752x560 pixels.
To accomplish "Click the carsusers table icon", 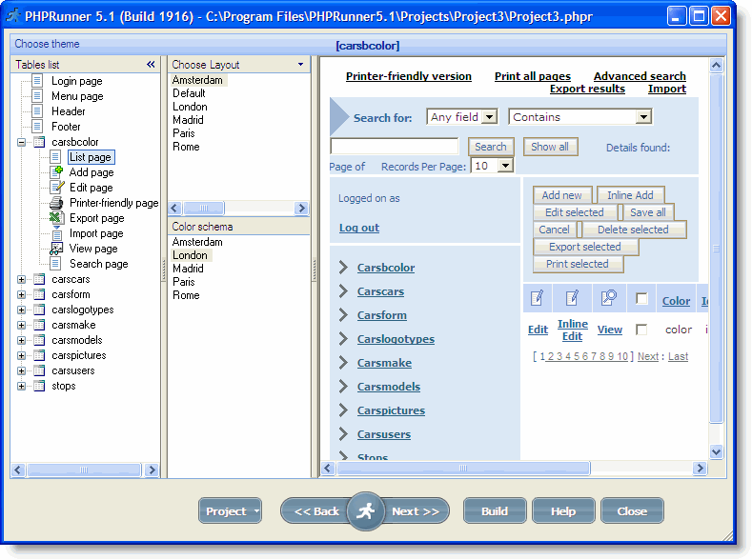I will pyautogui.click(x=39, y=370).
